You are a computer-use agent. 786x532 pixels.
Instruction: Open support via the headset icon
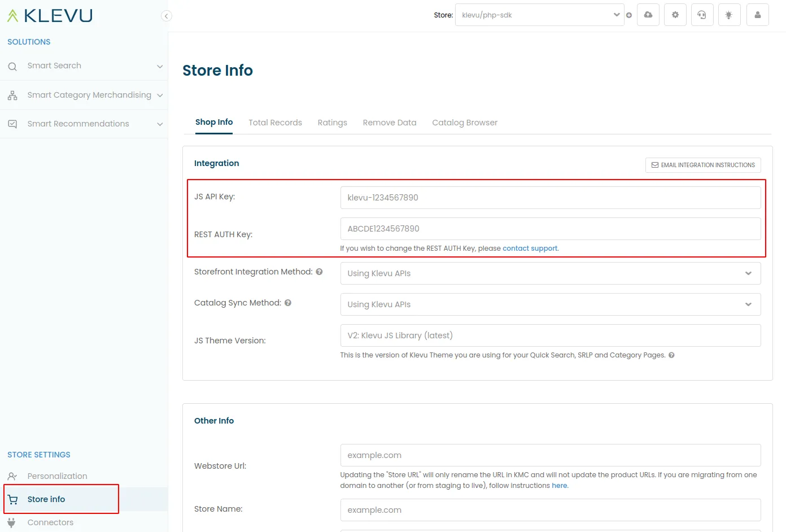pyautogui.click(x=702, y=15)
